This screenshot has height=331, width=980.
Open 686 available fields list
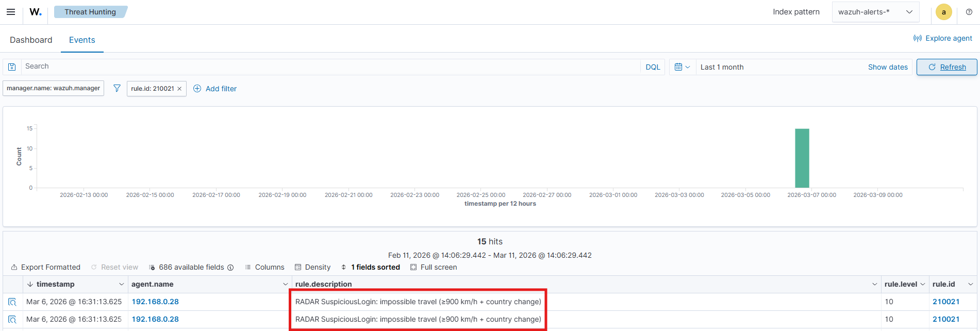coord(187,267)
